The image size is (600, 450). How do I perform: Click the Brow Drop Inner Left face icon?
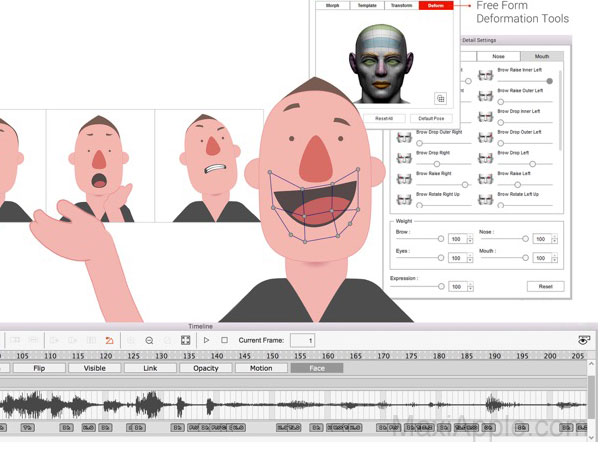(x=485, y=117)
